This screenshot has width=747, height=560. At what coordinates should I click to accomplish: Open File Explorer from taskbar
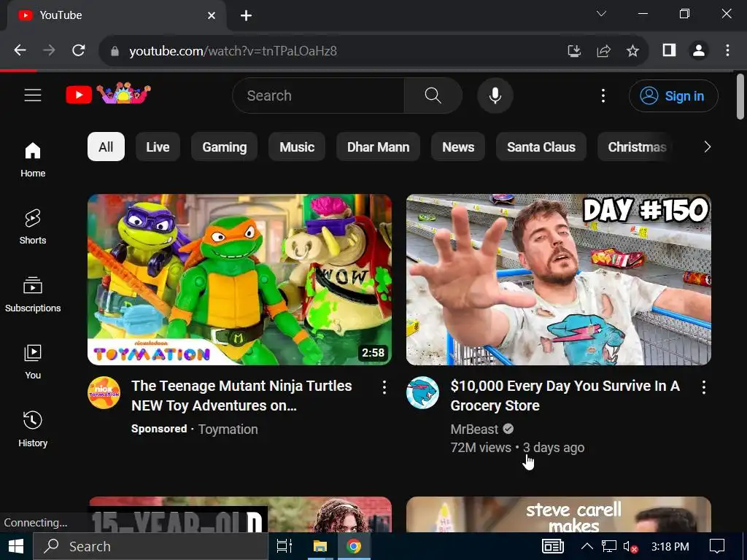pyautogui.click(x=320, y=546)
